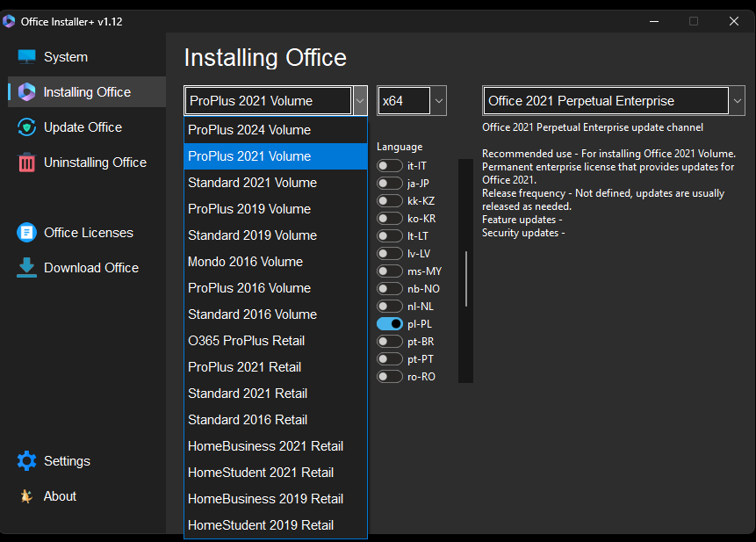This screenshot has height=542, width=756.
Task: Click the Office 2021 Perpetual Enterprise combo box
Action: point(613,101)
